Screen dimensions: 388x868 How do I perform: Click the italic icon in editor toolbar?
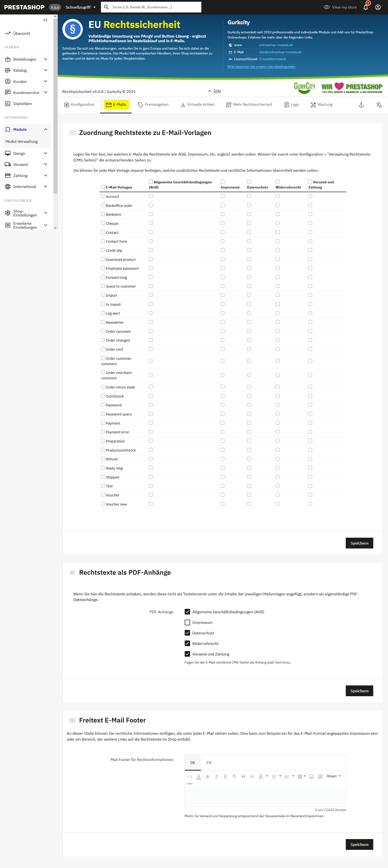216,777
